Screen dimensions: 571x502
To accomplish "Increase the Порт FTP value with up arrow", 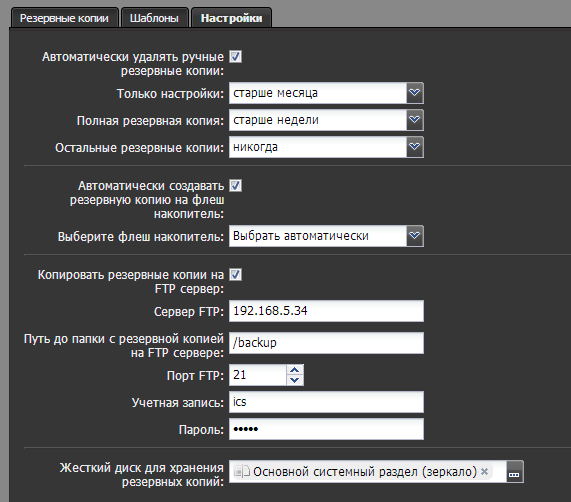I will coord(295,370).
